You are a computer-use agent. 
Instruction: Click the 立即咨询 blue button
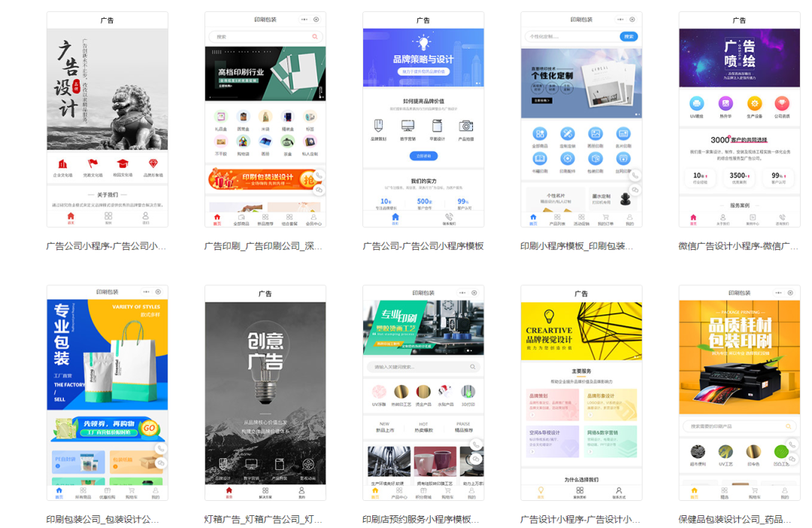(x=424, y=156)
